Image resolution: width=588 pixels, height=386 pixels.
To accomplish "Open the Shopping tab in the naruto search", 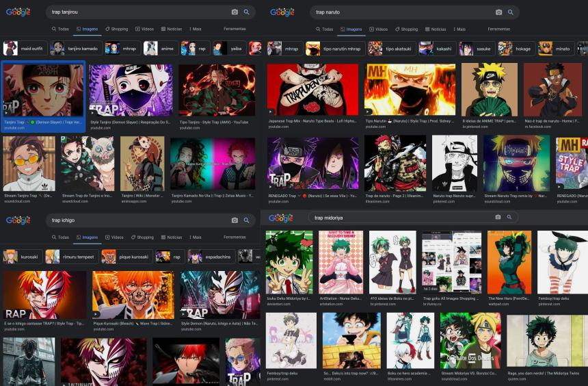I will [x=407, y=29].
